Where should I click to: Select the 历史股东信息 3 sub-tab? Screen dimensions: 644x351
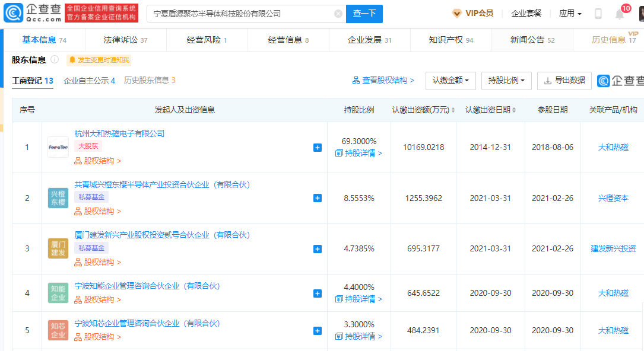150,81
